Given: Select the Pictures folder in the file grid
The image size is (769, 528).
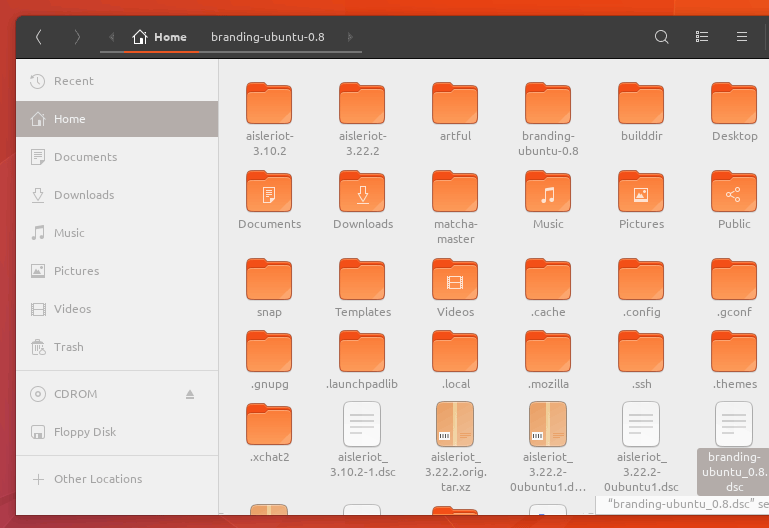Looking at the screenshot, I should [x=641, y=200].
